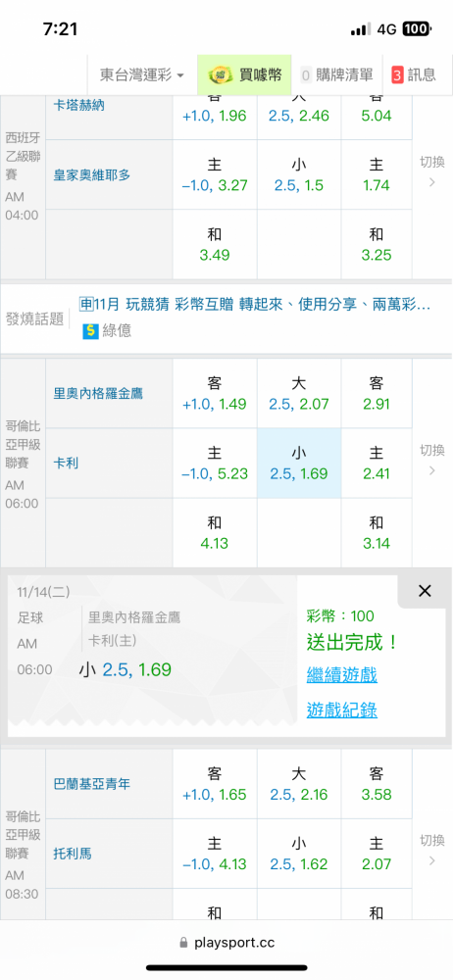Click 切換 arrow for 里奧內格羅金鷹 match
Image resolution: width=453 pixels, height=980 pixels.
pos(431,460)
